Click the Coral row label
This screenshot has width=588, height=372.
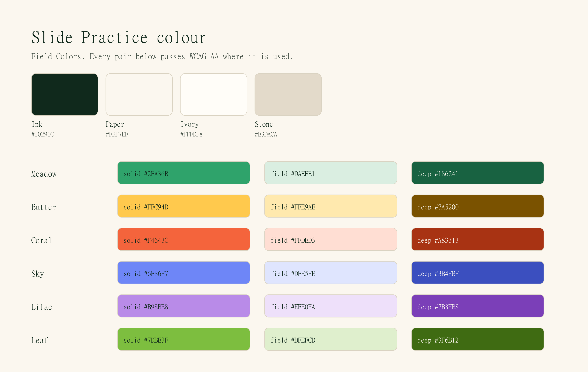tap(41, 241)
